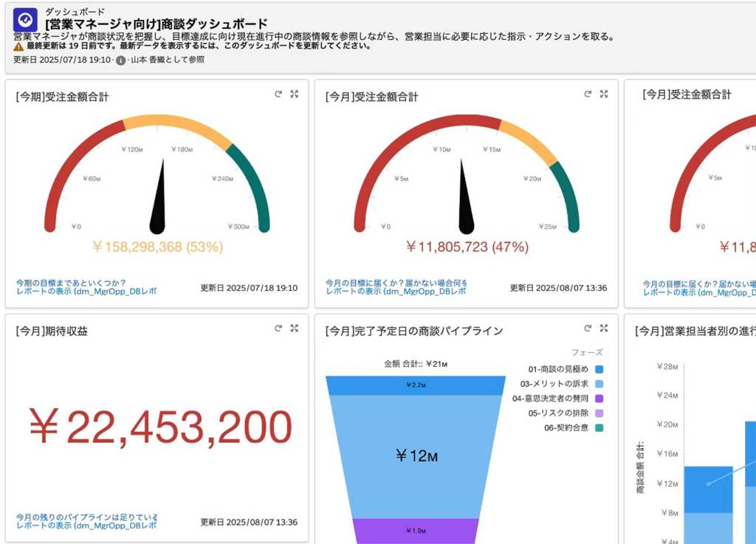The image size is (756, 544).
Task: Expand the [今月]期待収益 widget
Action: coord(294,328)
